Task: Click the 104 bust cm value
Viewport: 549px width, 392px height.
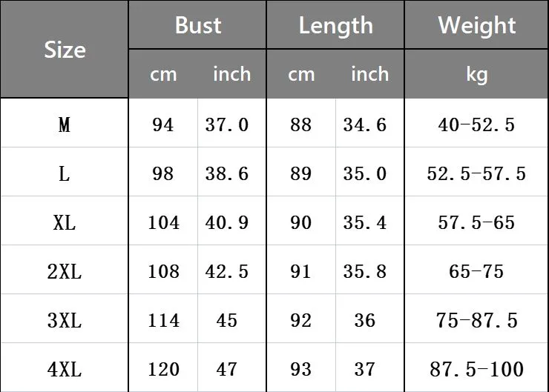Action: 163,222
